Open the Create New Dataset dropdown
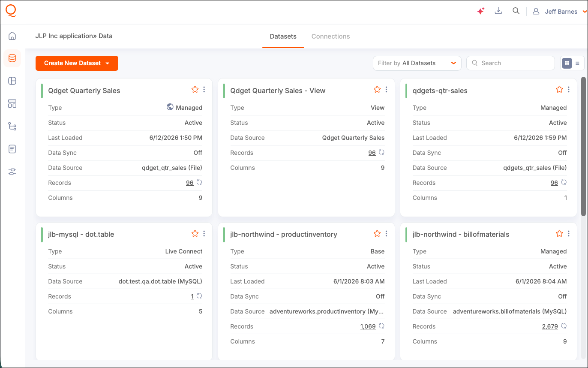The width and height of the screenshot is (588, 368). [x=77, y=63]
